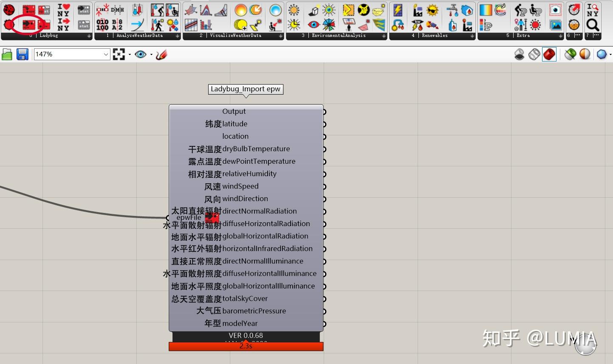This screenshot has width=613, height=364.
Task: Enable shaded preview mode with red gem icon
Action: (x=549, y=54)
